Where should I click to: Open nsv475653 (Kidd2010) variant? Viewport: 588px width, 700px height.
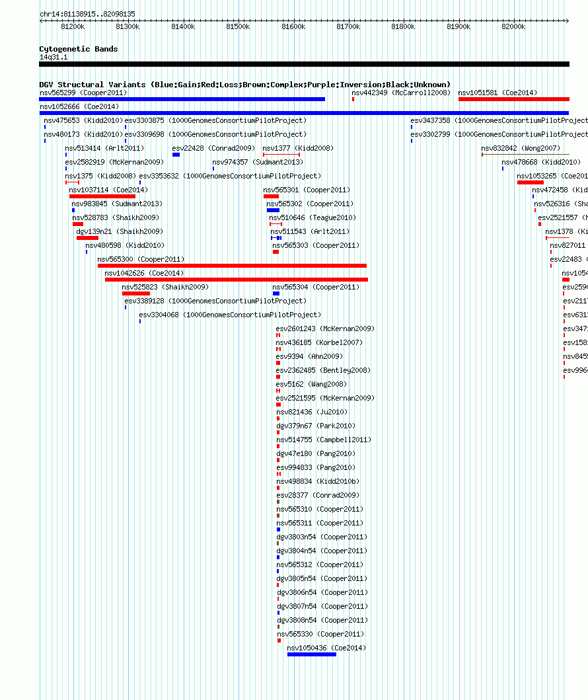[83, 120]
